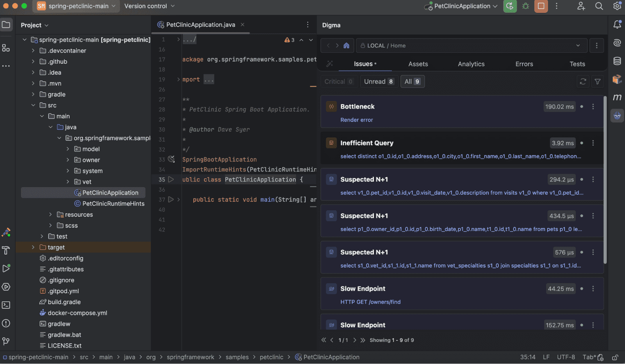Go to next page of issues

355,340
